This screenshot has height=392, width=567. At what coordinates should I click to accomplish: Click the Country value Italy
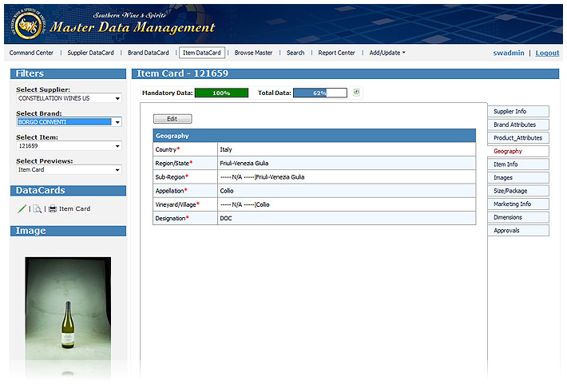(226, 149)
